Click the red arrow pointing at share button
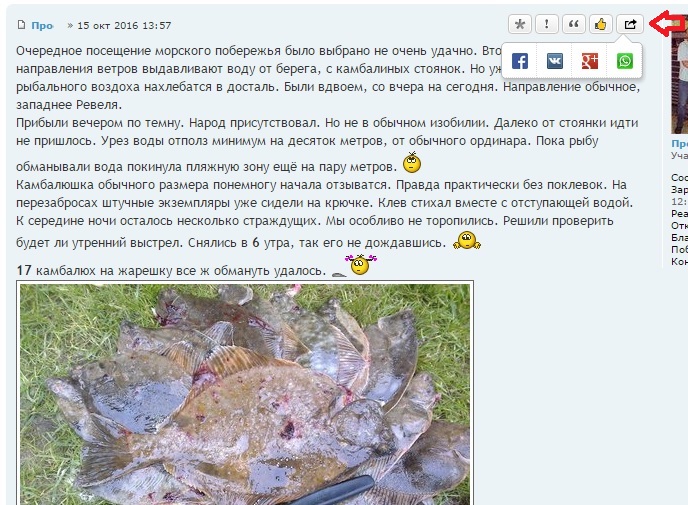Image resolution: width=688 pixels, height=505 pixels. click(x=668, y=23)
